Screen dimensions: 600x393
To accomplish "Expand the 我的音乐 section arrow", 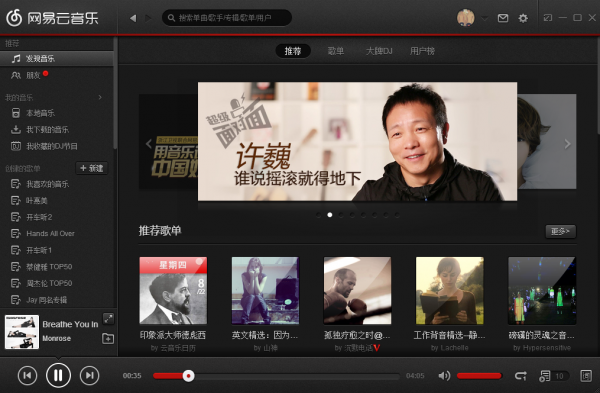I will 100,97.
